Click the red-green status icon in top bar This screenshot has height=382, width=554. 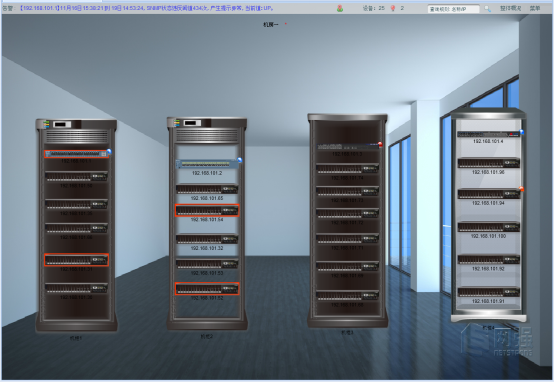[x=340, y=8]
